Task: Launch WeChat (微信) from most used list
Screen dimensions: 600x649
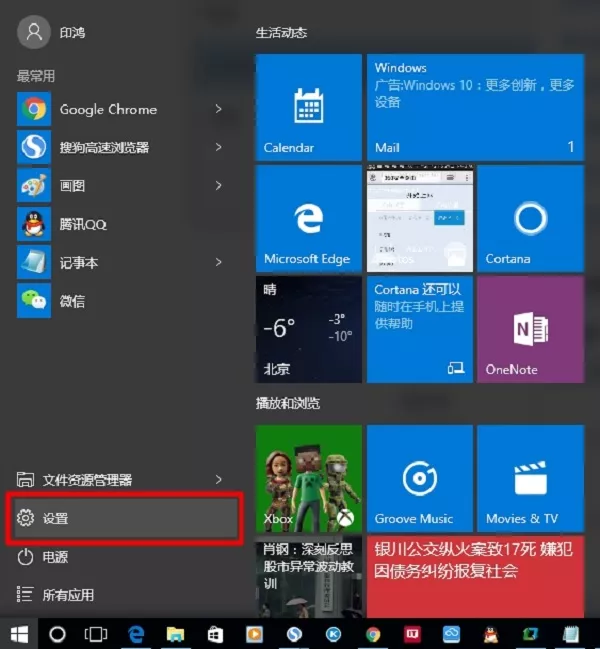Action: 120,300
